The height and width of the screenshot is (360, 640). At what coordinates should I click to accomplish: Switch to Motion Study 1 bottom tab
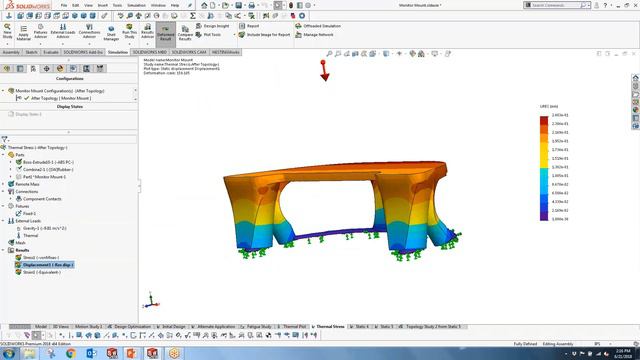point(88,327)
